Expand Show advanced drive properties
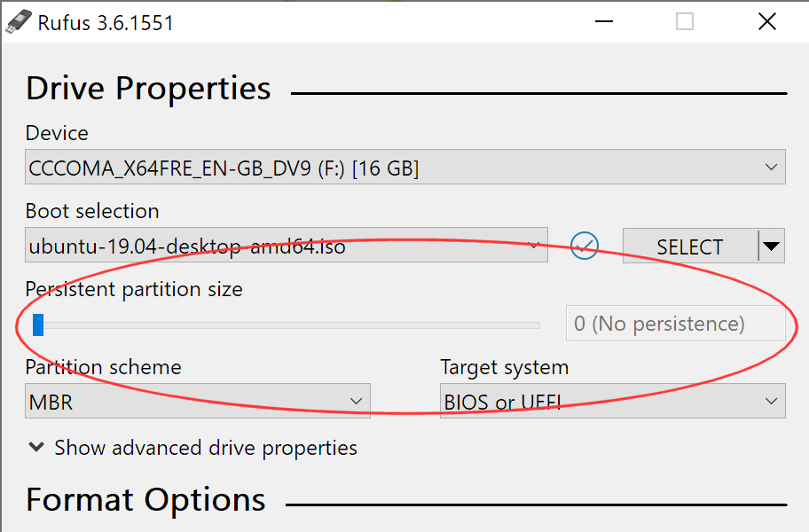Image resolution: width=809 pixels, height=532 pixels. [x=193, y=448]
